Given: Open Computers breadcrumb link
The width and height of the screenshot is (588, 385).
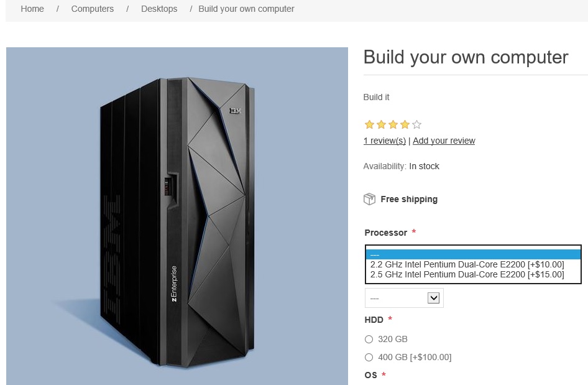Looking at the screenshot, I should (92, 9).
